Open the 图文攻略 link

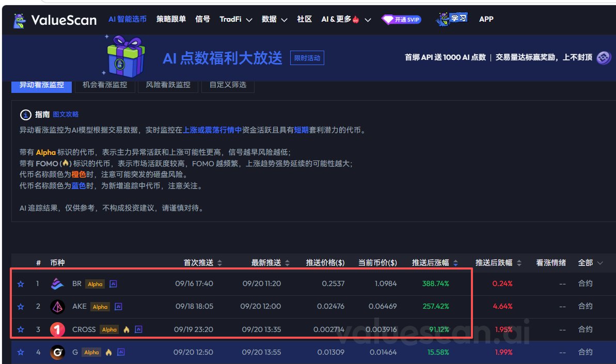[x=66, y=114]
